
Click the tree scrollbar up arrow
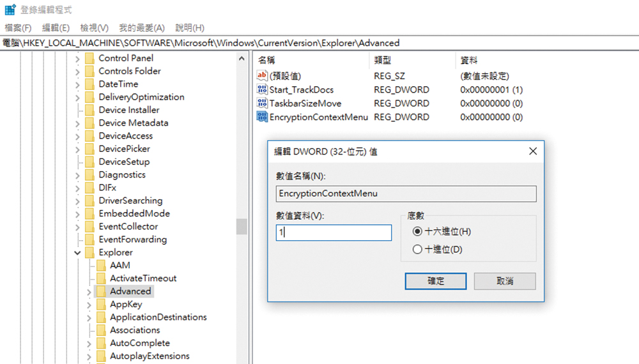(x=242, y=59)
